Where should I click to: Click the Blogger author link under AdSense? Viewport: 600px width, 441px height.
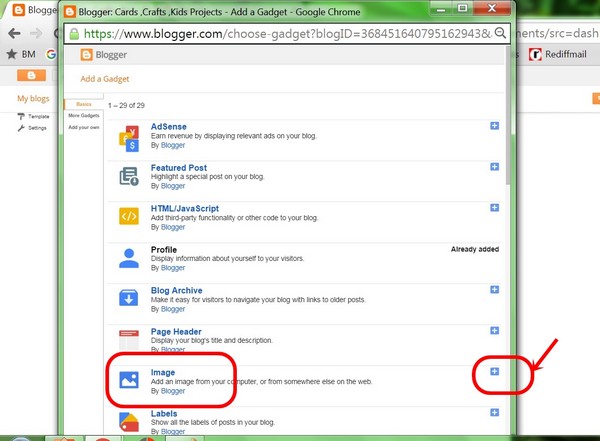(x=173, y=145)
